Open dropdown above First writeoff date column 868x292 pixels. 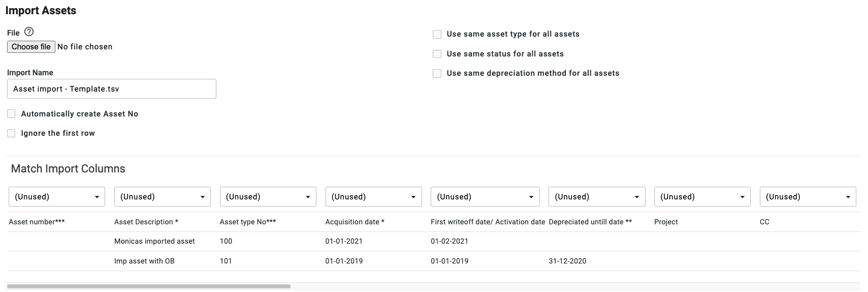pyautogui.click(x=485, y=197)
